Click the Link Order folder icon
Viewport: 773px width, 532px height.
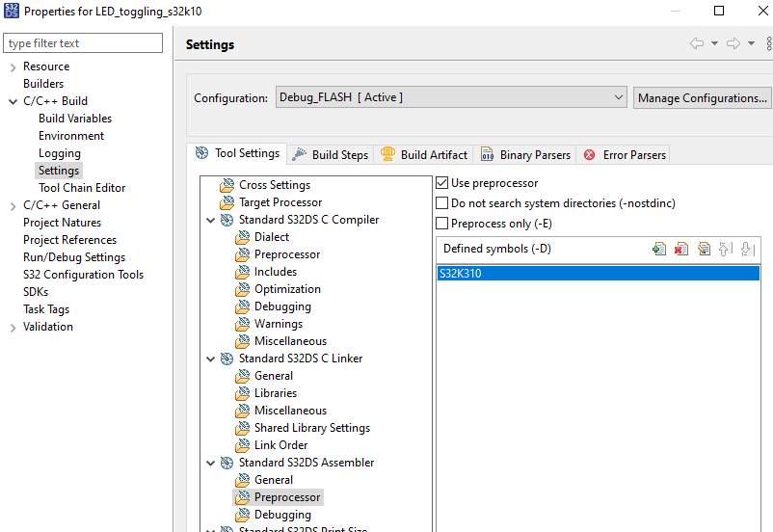[x=243, y=445]
